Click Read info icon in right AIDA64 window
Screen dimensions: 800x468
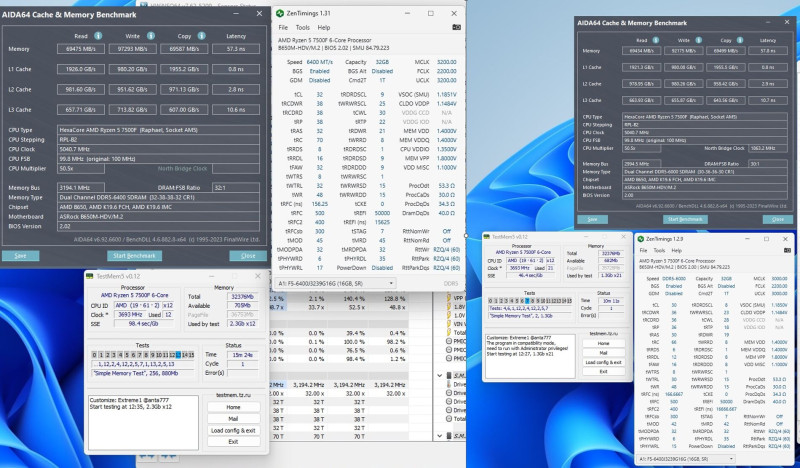click(656, 40)
